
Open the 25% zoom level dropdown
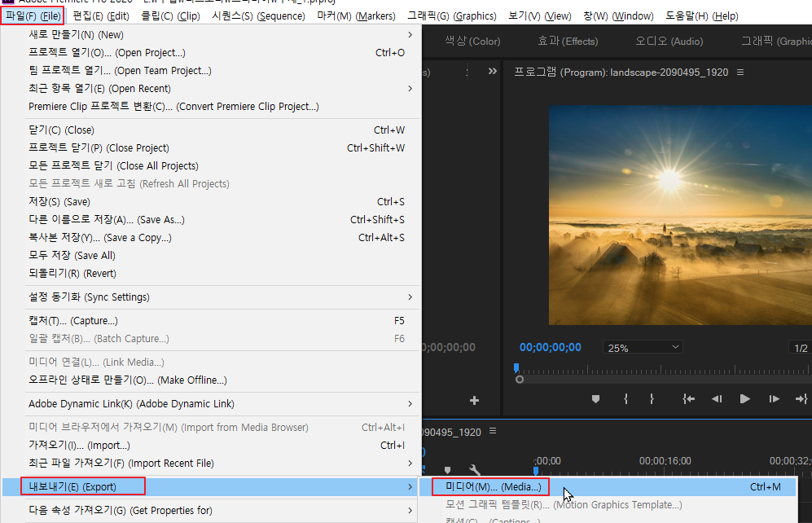click(x=642, y=348)
